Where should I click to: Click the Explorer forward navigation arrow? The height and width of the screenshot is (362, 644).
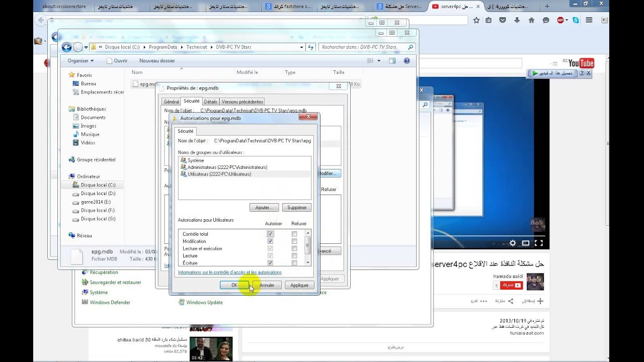point(78,47)
